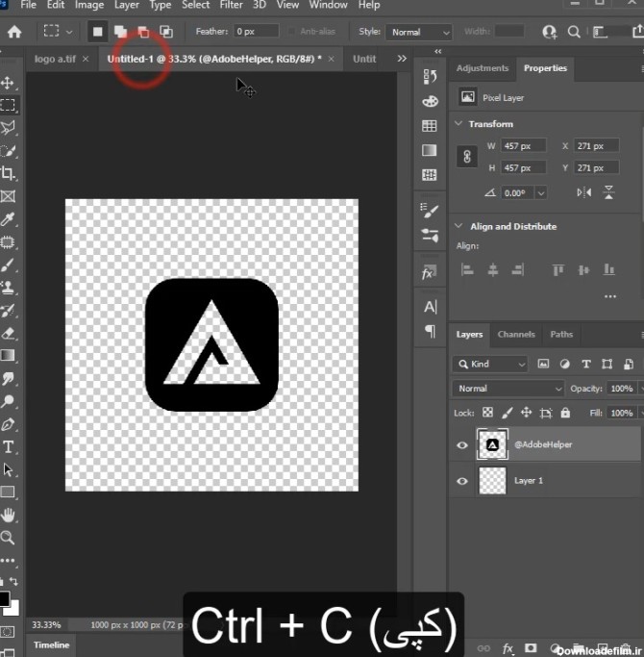644x657 pixels.
Task: Open the Styles fx panel icon
Action: coord(430,273)
